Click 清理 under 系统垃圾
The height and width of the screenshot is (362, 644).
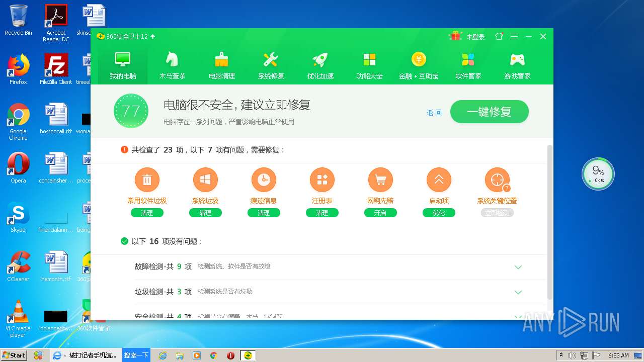click(x=205, y=213)
